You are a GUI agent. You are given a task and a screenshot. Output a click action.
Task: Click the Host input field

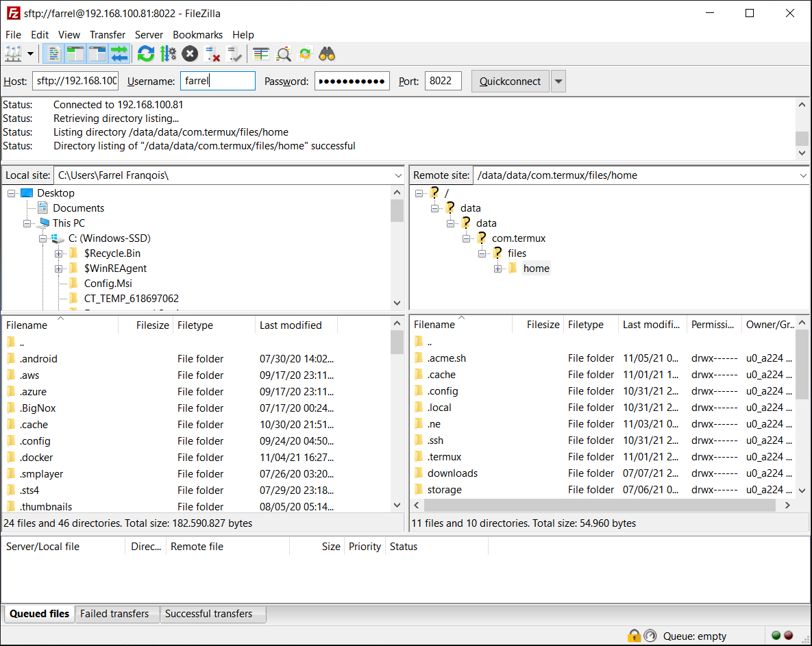pyautogui.click(x=75, y=81)
